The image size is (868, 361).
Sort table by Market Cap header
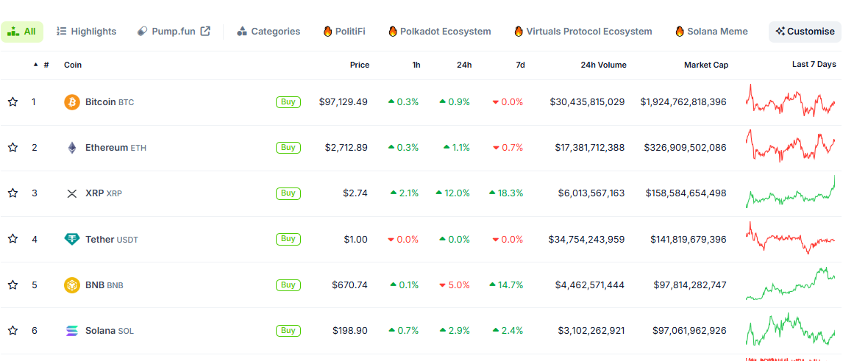(706, 65)
